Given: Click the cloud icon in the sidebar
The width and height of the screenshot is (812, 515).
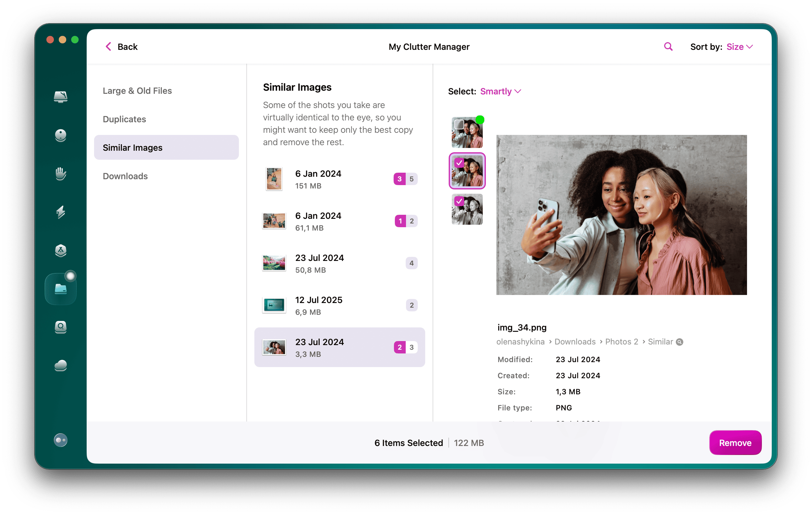Looking at the screenshot, I should (61, 366).
